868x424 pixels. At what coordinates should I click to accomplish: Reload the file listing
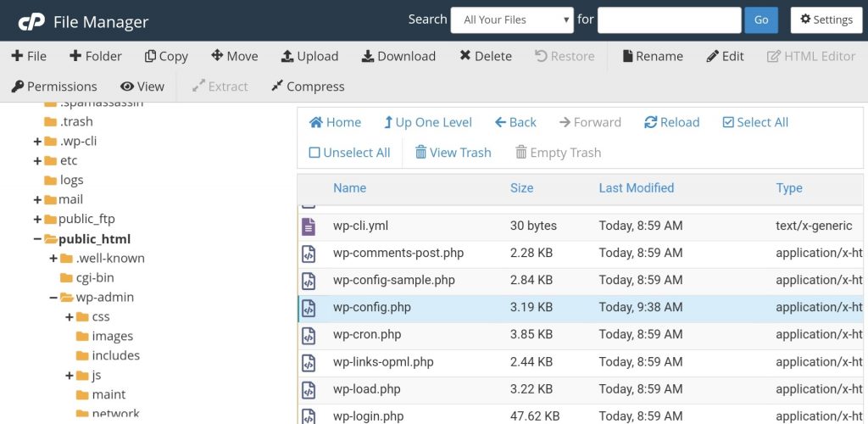click(x=672, y=122)
